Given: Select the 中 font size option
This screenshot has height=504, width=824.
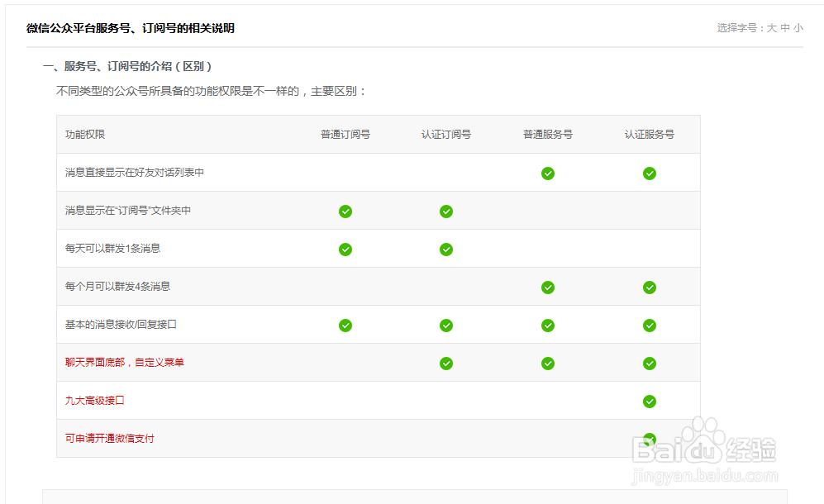Looking at the screenshot, I should pos(785,28).
